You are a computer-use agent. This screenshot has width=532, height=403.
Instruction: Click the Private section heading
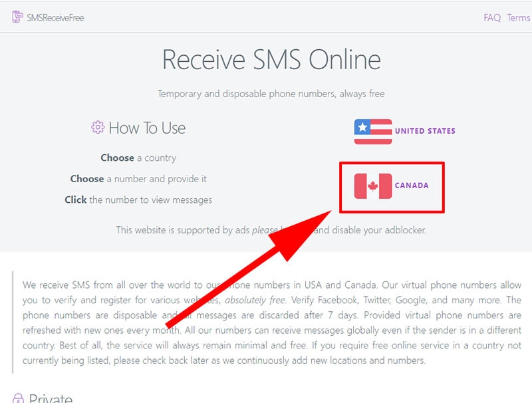tap(51, 398)
